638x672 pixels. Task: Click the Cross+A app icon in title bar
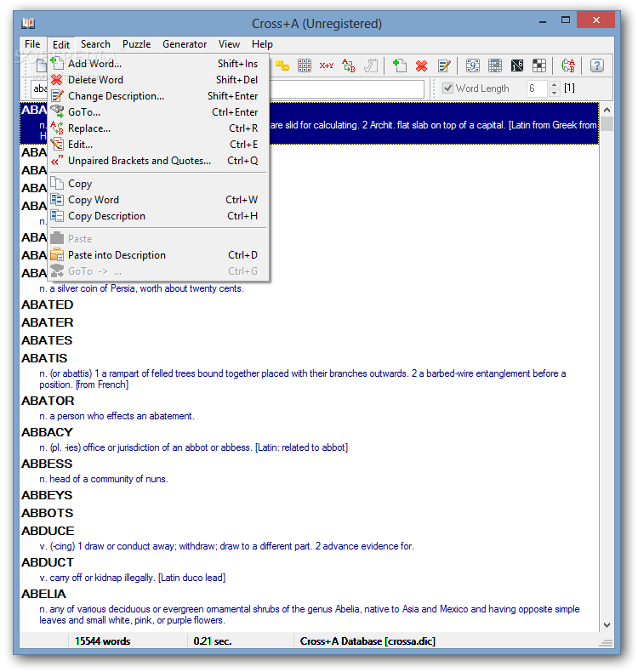28,23
